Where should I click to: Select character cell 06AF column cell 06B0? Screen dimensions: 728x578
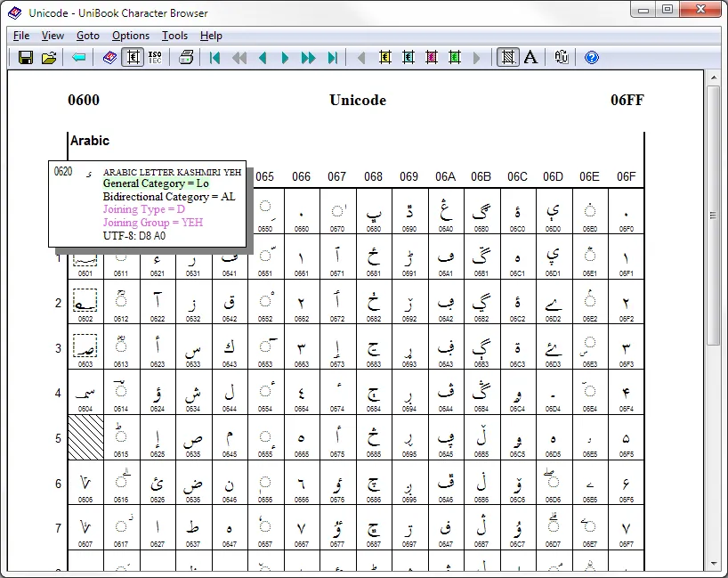[x=481, y=211]
